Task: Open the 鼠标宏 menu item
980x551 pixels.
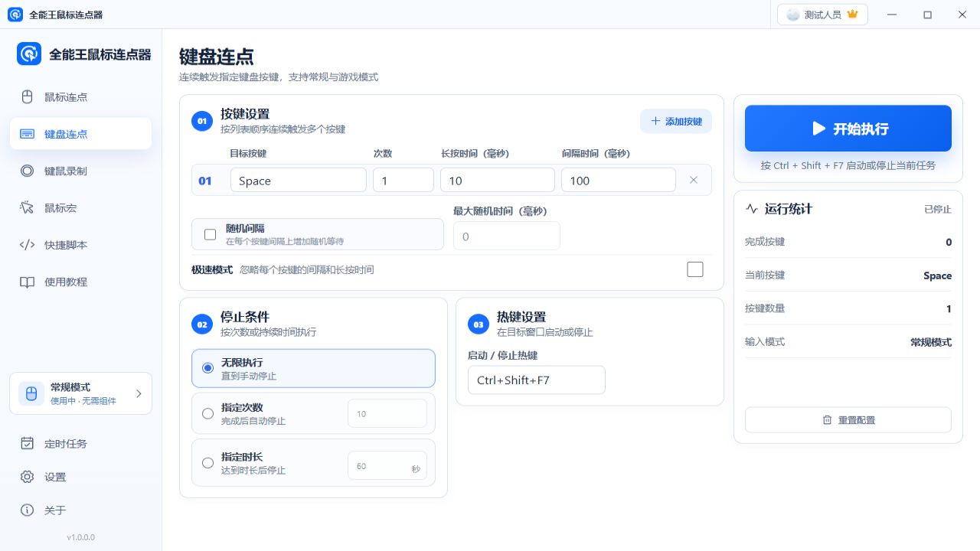Action: [x=80, y=207]
